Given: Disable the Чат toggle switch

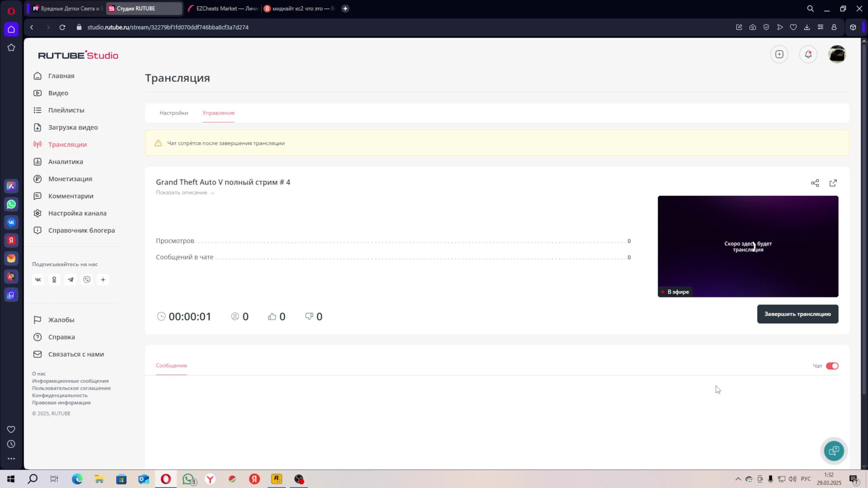Looking at the screenshot, I should click(x=832, y=366).
